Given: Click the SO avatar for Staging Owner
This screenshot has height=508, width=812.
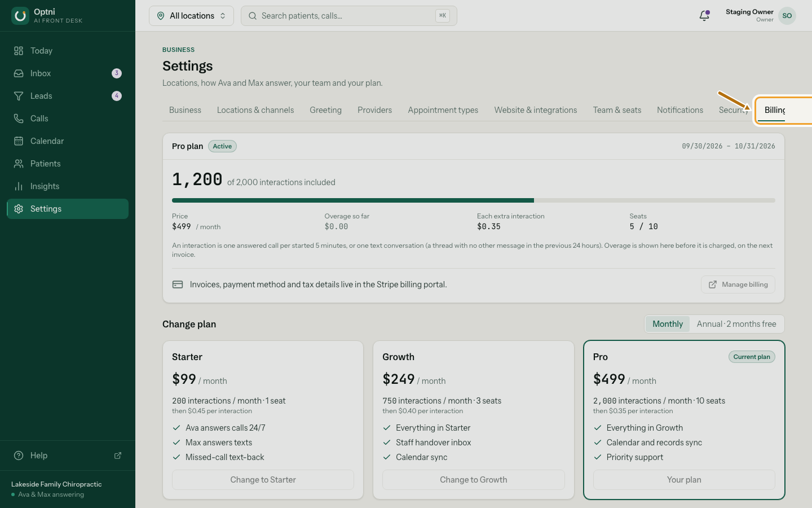Looking at the screenshot, I should (787, 16).
